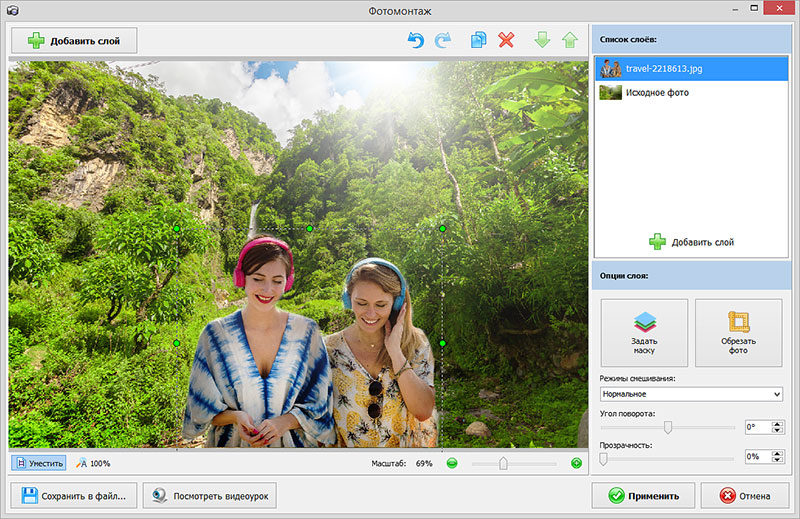The height and width of the screenshot is (519, 800).
Task: Click the transparency percent value field
Action: [x=758, y=457]
